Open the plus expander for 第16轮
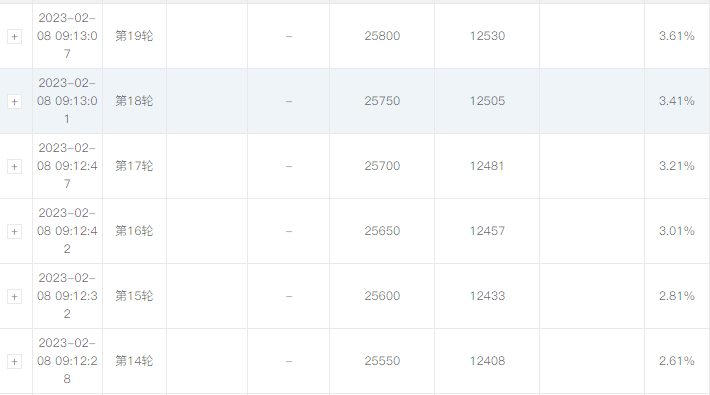The width and height of the screenshot is (710, 395). 14,231
